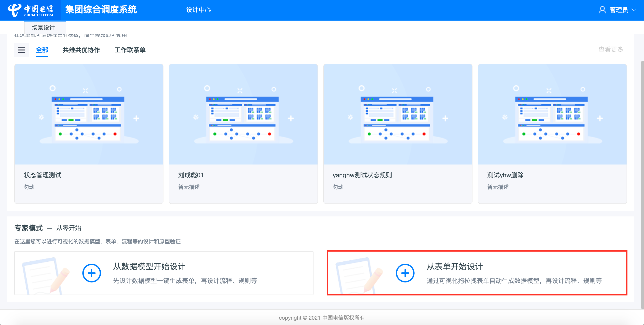This screenshot has width=644, height=325.
Task: Click the administrator user avatar icon
Action: (x=602, y=10)
